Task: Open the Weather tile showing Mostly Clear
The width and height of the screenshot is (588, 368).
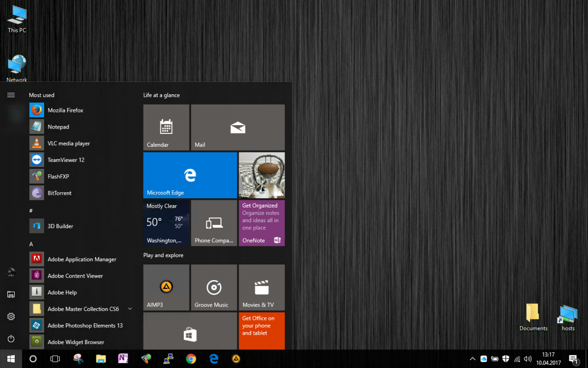Action: (166, 223)
